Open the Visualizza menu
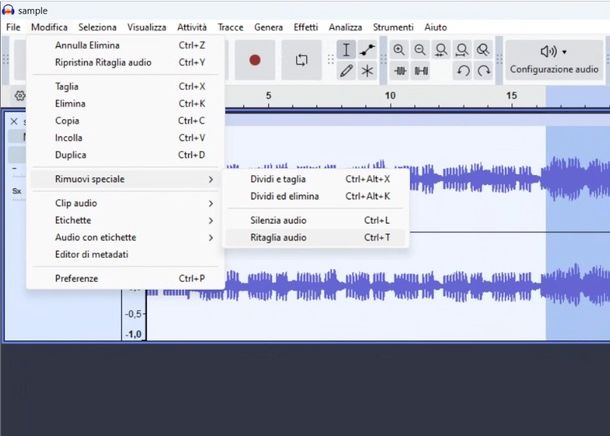 147,27
